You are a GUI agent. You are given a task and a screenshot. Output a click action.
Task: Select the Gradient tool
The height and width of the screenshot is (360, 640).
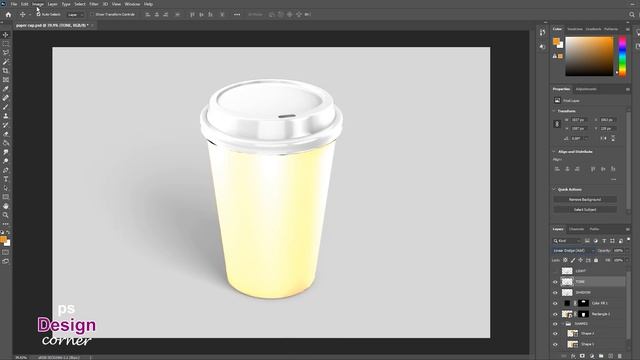(x=6, y=143)
